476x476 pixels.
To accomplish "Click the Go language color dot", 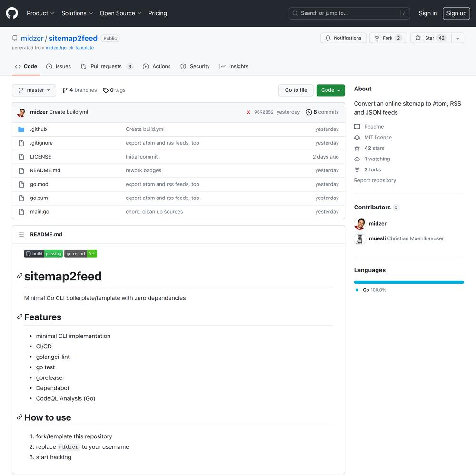I will tap(357, 290).
